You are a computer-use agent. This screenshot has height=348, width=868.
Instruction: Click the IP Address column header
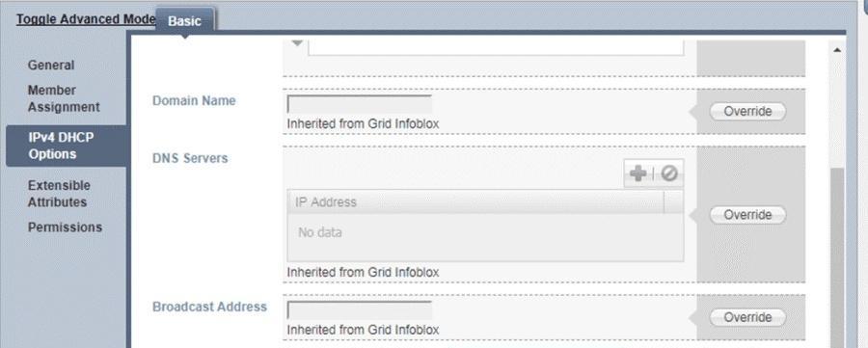(x=475, y=201)
